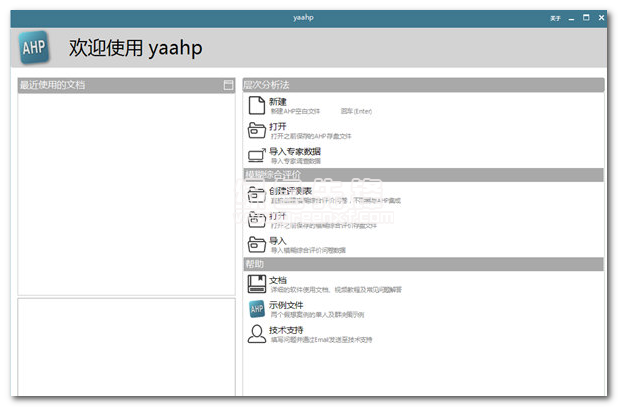
Task: Minimize the yaahp window
Action: point(571,18)
